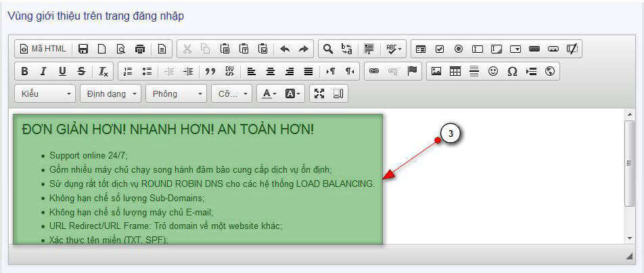
Task: Align text right
Action: click(x=290, y=72)
